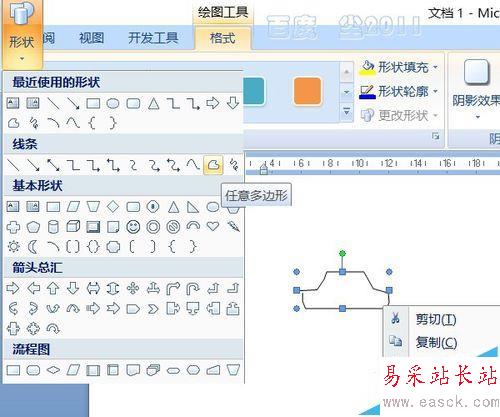500x417 pixels.
Task: Click the bottom-middle sizing handle of the shape
Action: 342,309
